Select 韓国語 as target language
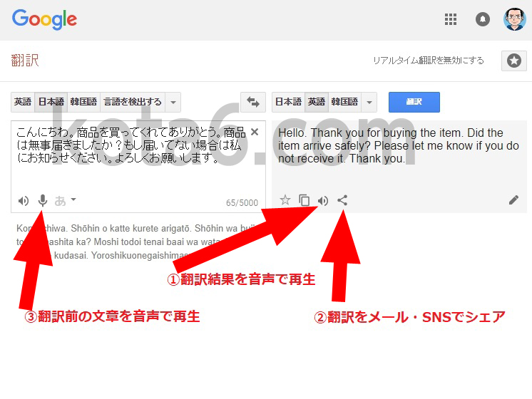Viewport: 532px width, 399px height. click(344, 102)
